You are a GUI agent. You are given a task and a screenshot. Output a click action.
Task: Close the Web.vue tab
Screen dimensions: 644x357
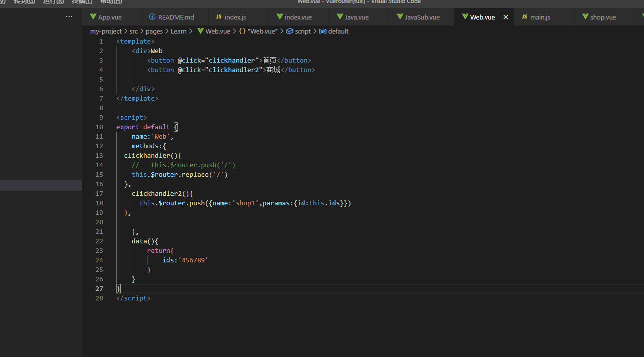[506, 17]
